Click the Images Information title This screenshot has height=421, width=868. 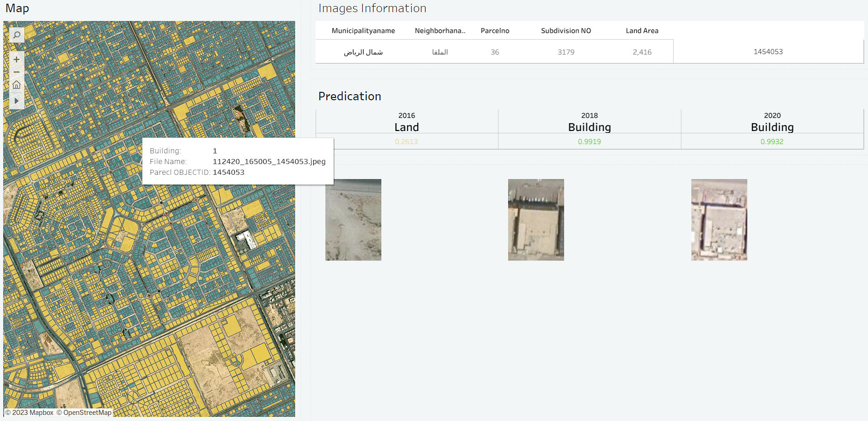372,8
